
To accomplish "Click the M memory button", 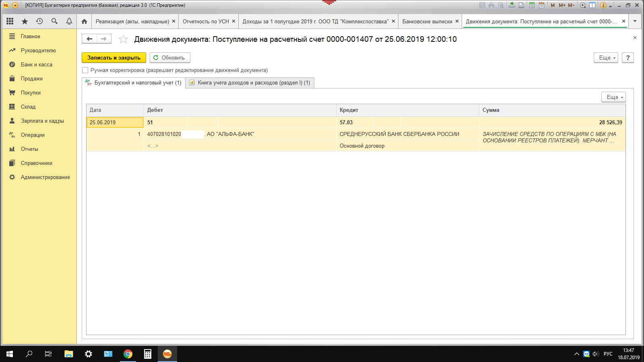I will pyautogui.click(x=553, y=5).
